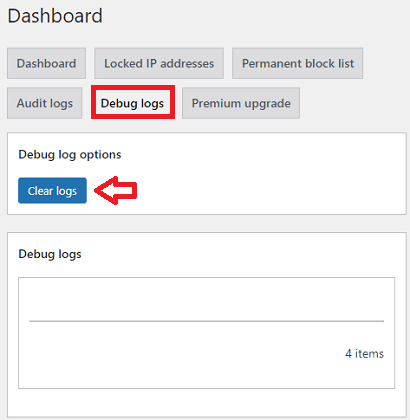
Task: Click the word 'list' in Permanent block list tab
Action: tap(346, 63)
